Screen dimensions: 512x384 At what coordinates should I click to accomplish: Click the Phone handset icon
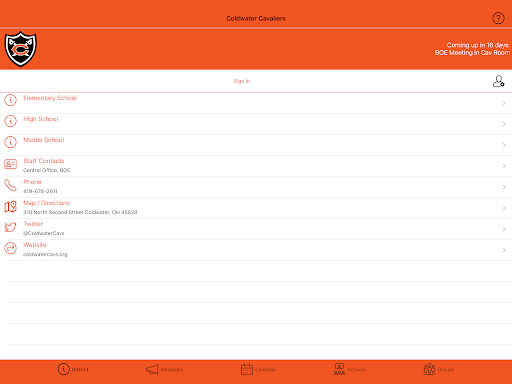click(10, 185)
